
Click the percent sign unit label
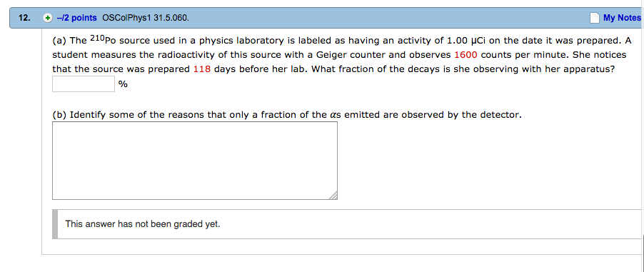(x=123, y=84)
